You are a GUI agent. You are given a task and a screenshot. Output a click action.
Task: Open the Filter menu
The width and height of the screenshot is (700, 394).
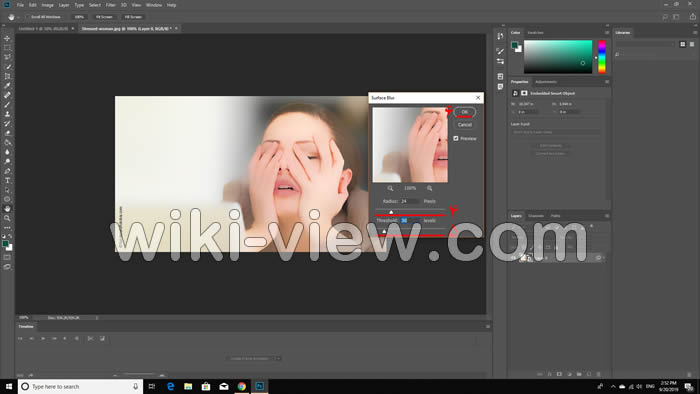(x=110, y=5)
